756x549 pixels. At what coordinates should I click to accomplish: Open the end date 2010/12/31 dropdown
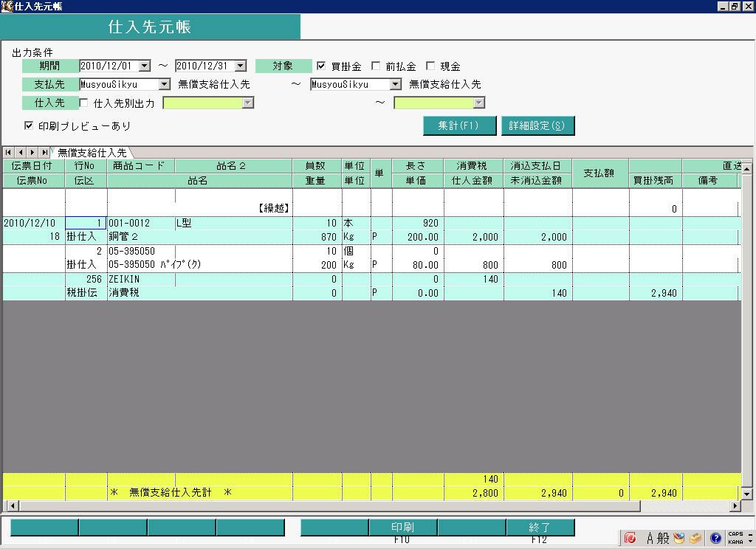241,66
